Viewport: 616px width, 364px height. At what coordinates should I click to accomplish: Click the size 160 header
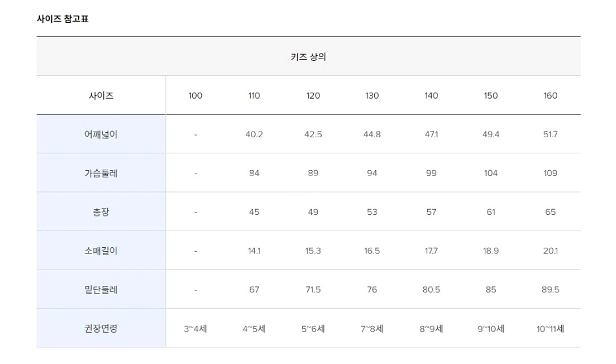(x=550, y=96)
